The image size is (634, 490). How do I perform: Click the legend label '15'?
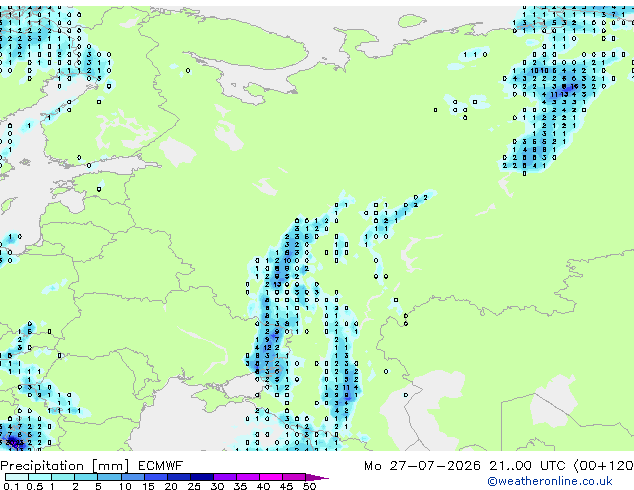pos(148,486)
